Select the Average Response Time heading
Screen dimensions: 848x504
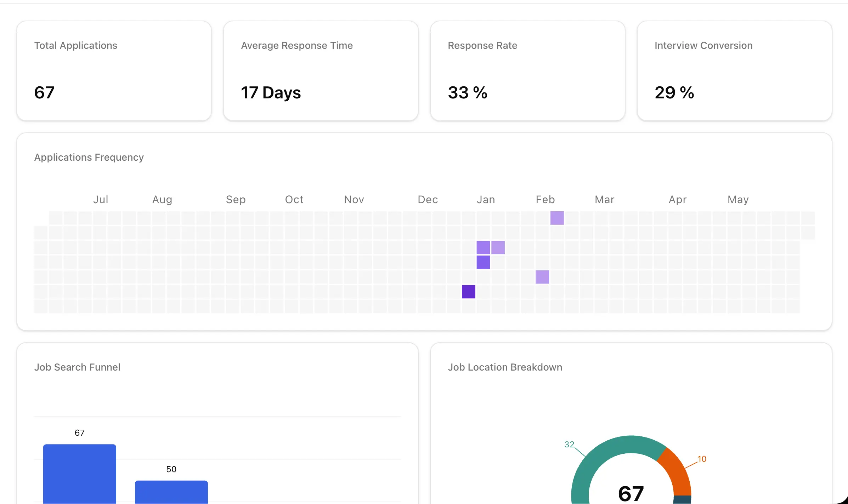[x=297, y=46]
